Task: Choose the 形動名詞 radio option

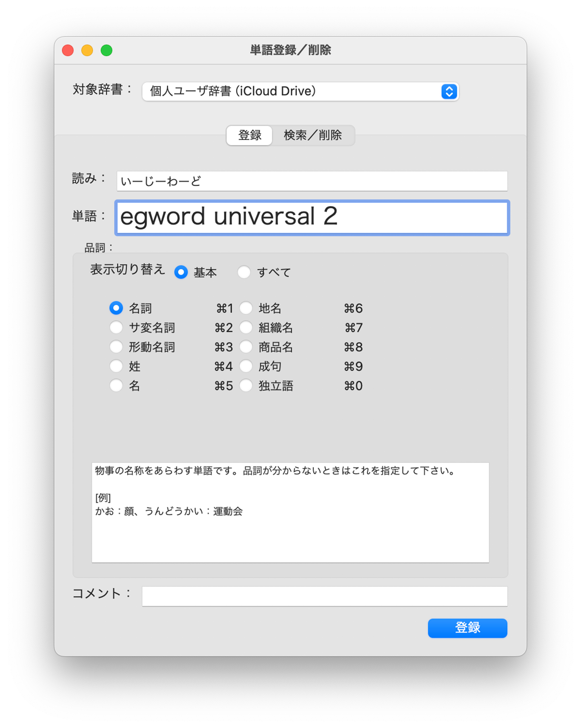Action: [116, 346]
